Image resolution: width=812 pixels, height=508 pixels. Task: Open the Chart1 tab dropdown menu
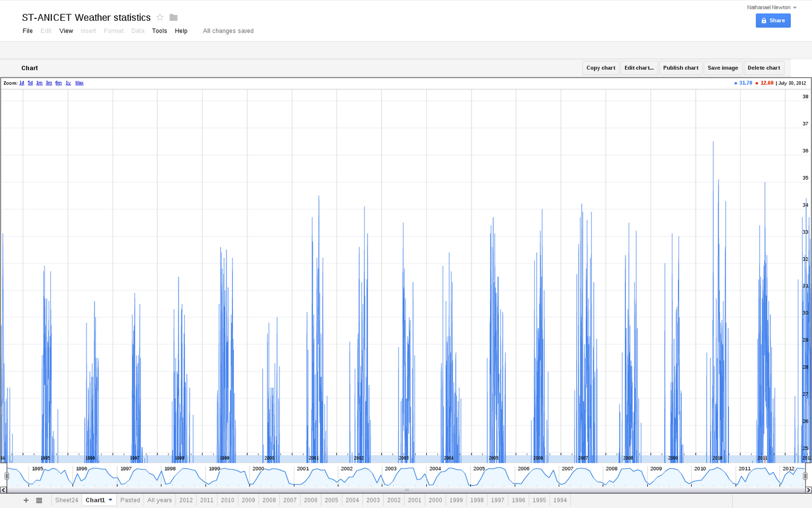pos(110,500)
